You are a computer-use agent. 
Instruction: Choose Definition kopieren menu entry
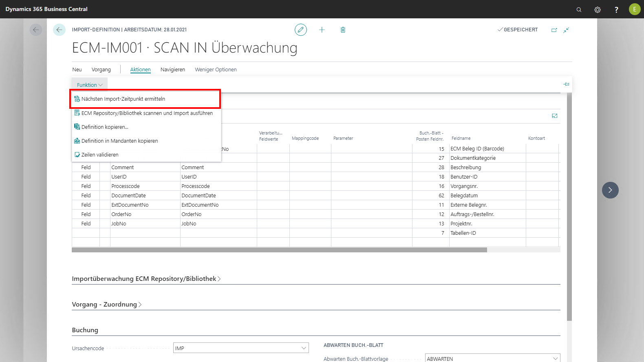105,127
